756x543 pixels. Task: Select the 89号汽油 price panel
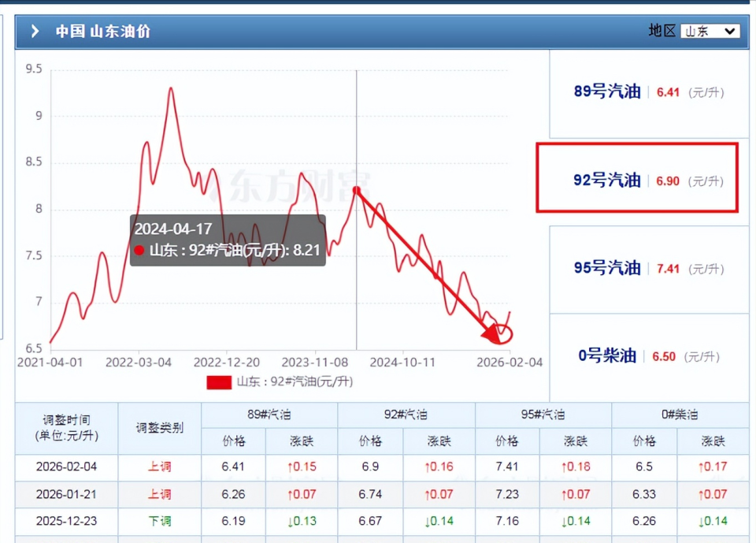click(649, 94)
